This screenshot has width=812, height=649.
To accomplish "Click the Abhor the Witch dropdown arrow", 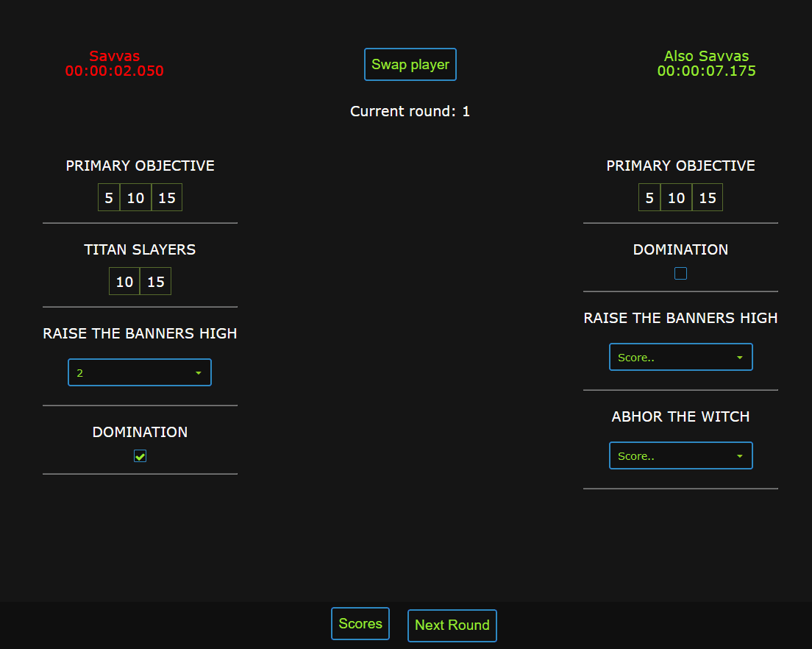I will click(739, 455).
